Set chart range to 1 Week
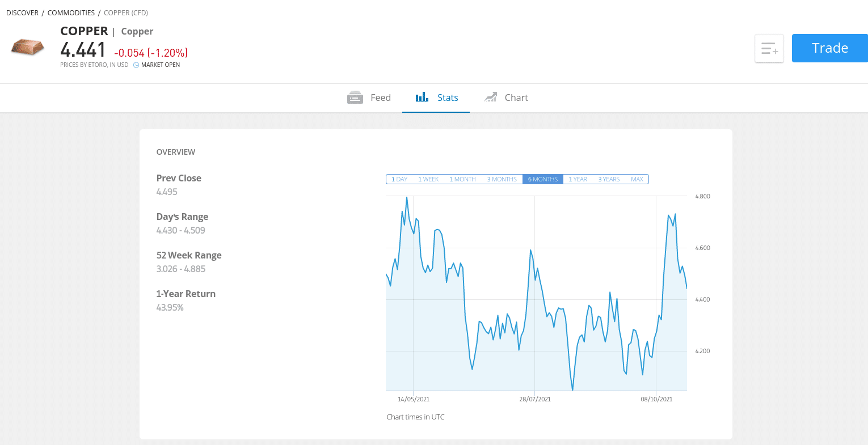Screen dimensions: 868x445 tap(428, 179)
